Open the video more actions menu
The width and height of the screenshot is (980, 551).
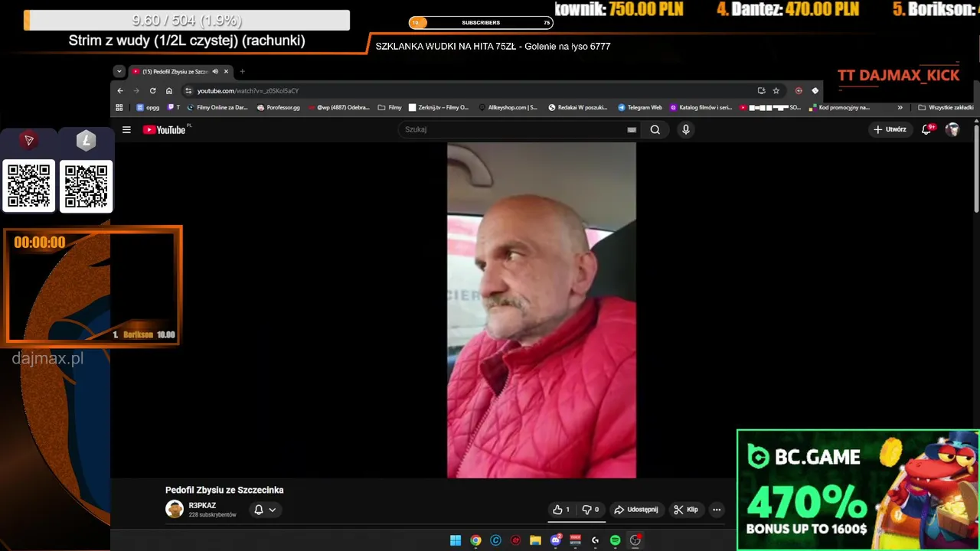717,510
